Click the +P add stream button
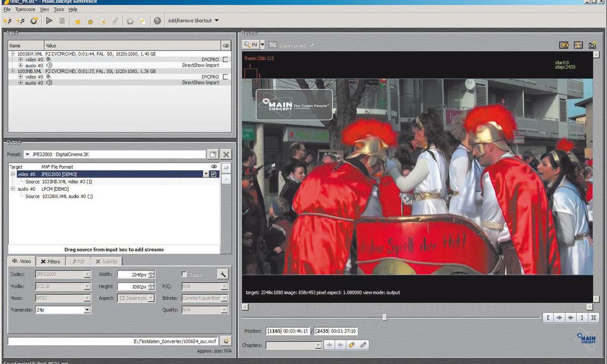The image size is (607, 364). tap(226, 168)
